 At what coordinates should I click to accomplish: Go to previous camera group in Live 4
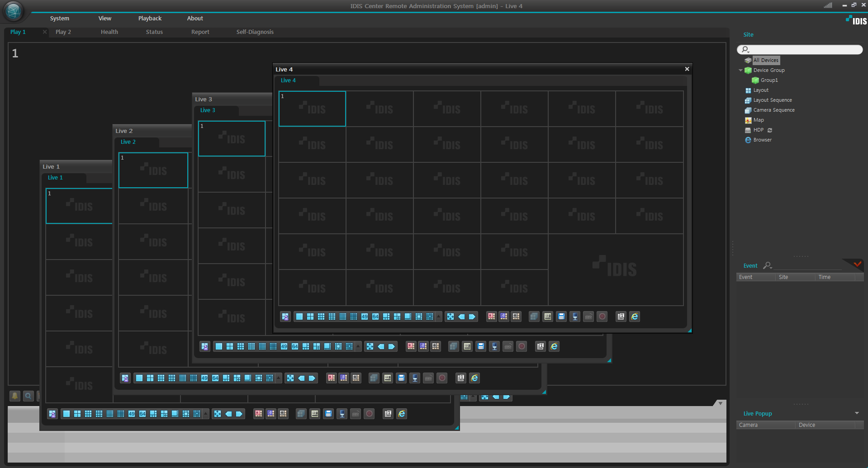click(461, 317)
